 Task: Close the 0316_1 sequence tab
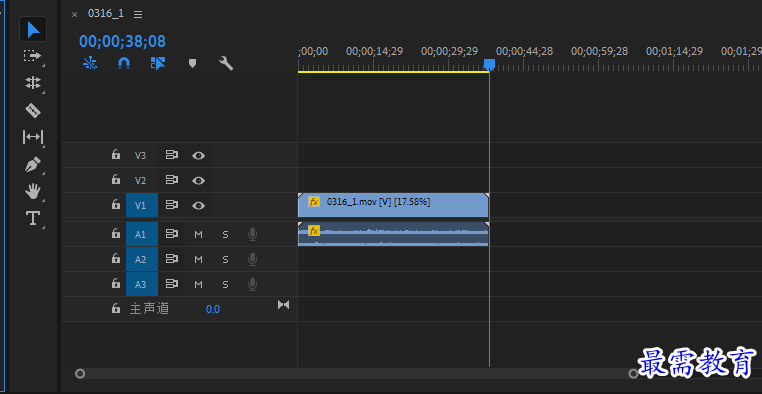pos(74,15)
